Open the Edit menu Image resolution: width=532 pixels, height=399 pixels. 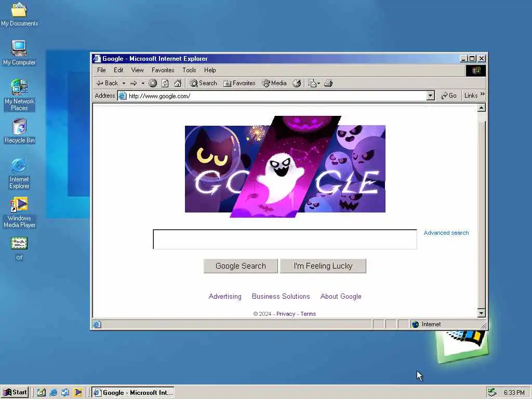tap(118, 70)
